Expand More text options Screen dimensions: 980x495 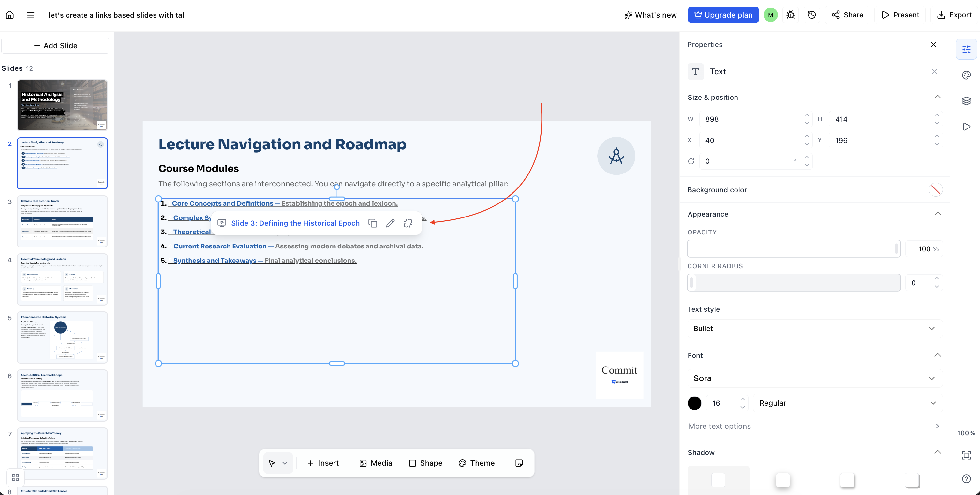pos(814,426)
